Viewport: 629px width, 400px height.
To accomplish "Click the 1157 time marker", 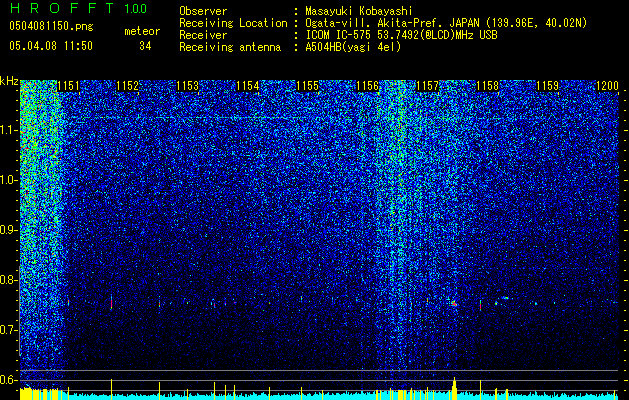I will pos(428,86).
